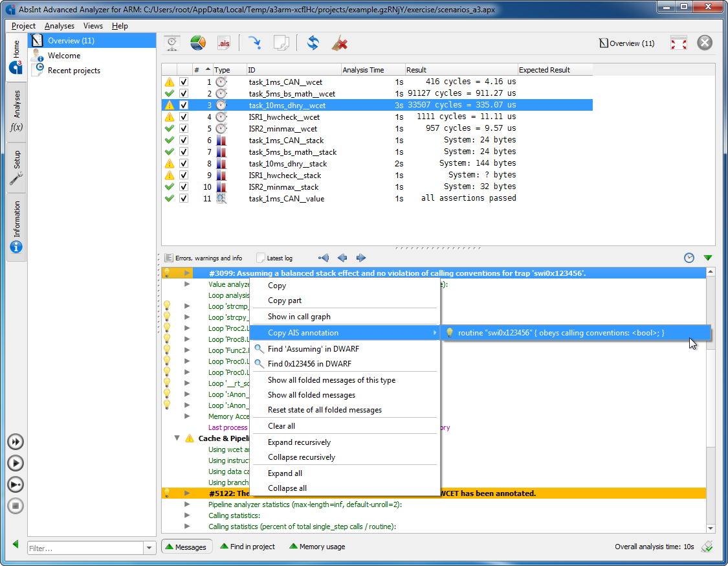Select Copy in context menu
Screen dimensions: 728x566
(345, 286)
